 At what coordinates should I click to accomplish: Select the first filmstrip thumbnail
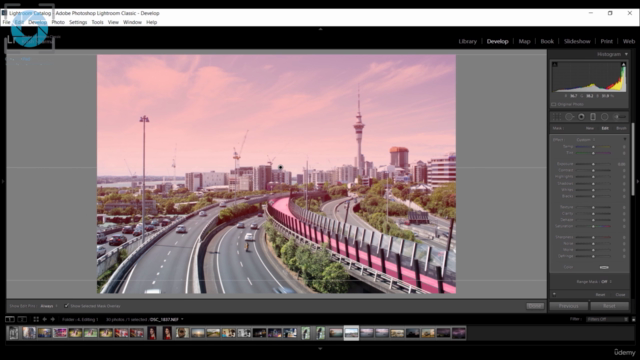[x=13, y=333]
